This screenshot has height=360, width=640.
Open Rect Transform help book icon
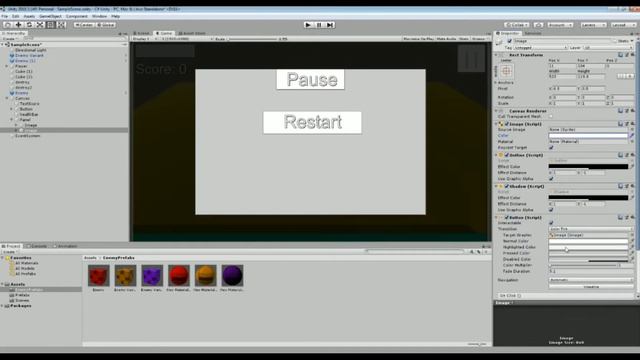[620, 55]
